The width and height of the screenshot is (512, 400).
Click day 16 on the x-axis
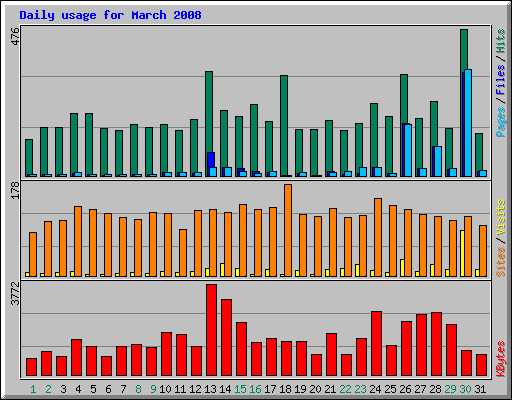click(x=255, y=389)
